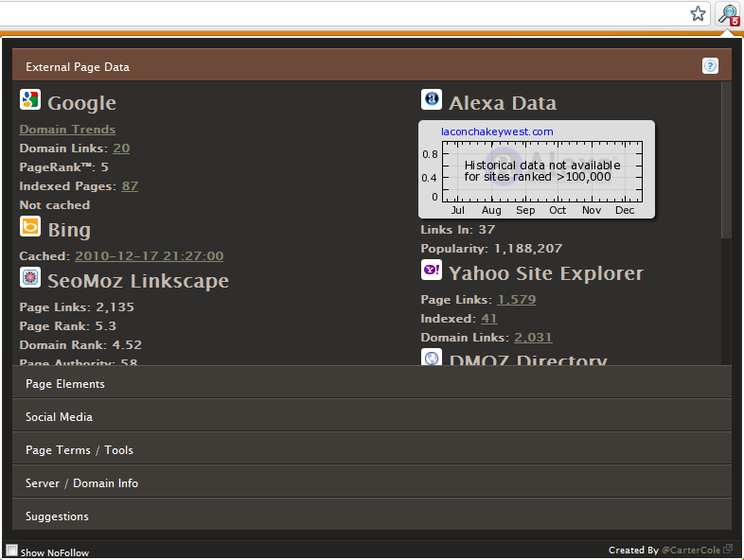Open Yahoo Domain Links 2,031
This screenshot has width=744, height=560.
[x=533, y=338]
